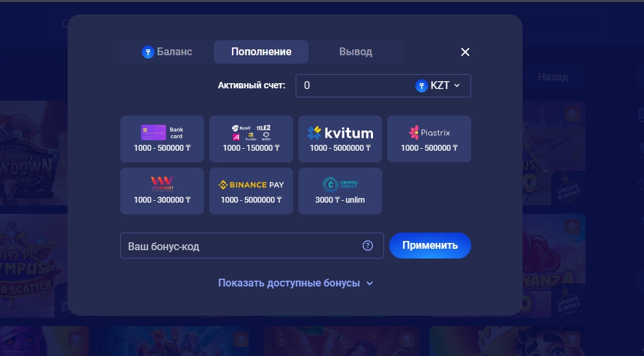The width and height of the screenshot is (644, 356).
Task: Click the Назад button in the background
Action: pyautogui.click(x=552, y=77)
